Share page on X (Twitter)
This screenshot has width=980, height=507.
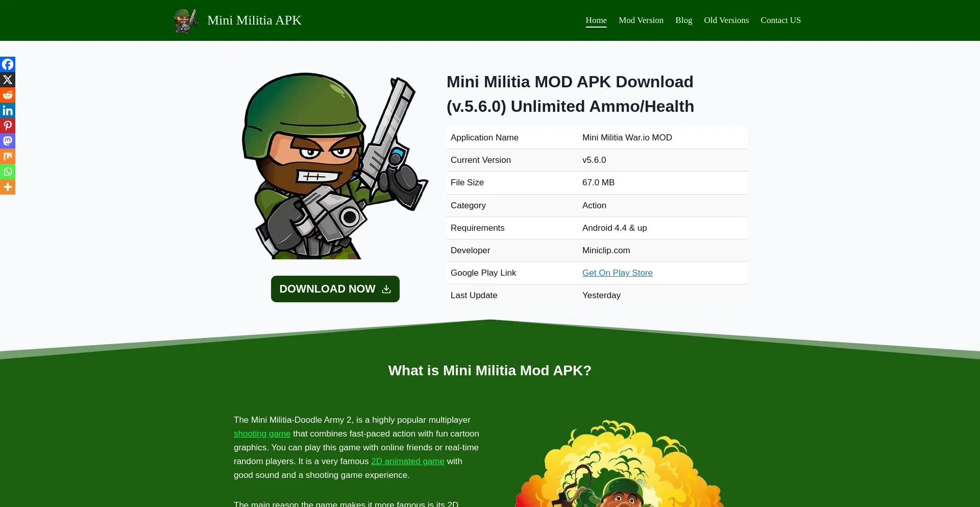coord(8,80)
